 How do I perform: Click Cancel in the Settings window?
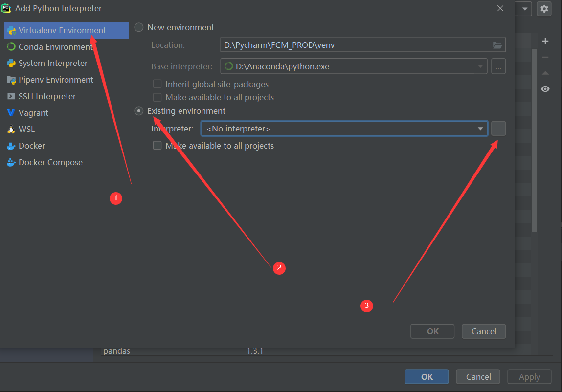(x=478, y=376)
